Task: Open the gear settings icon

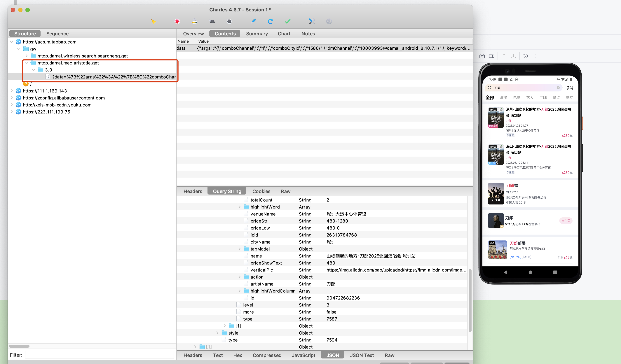Action: coord(329,21)
